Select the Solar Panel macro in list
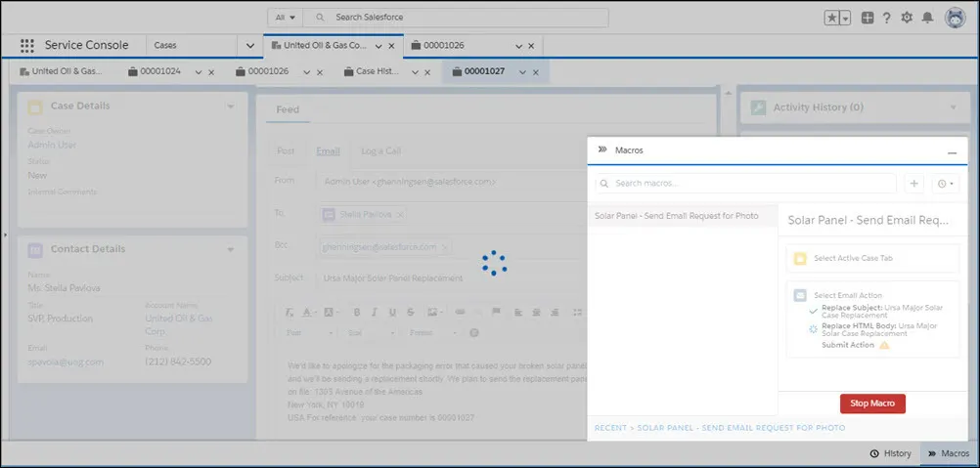This screenshot has width=980, height=468. pos(683,216)
